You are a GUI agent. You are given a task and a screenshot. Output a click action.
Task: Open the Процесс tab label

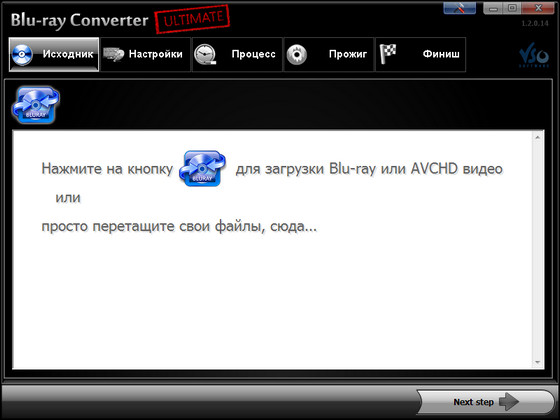[254, 54]
